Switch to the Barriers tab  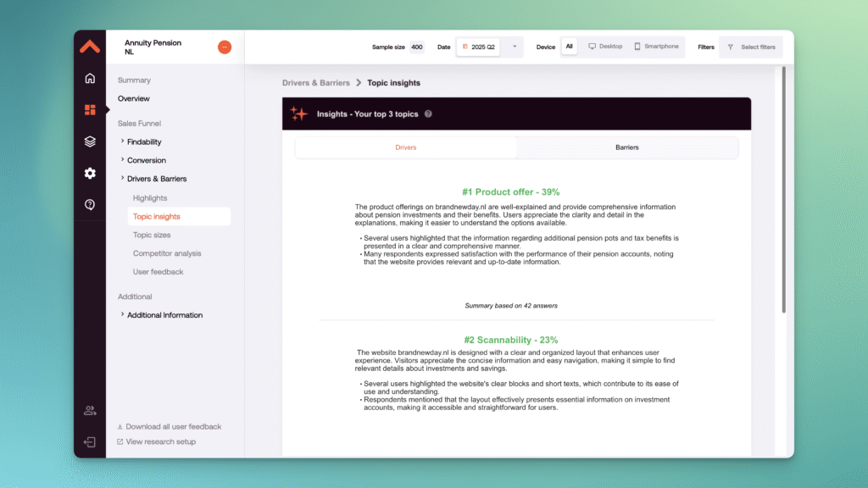click(627, 147)
